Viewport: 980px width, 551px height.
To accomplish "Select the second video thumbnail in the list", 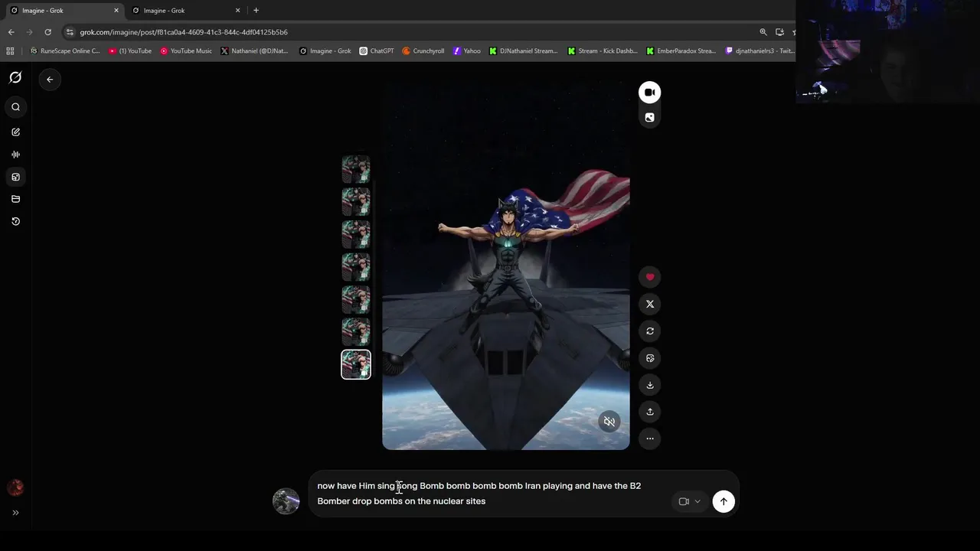I will pyautogui.click(x=356, y=202).
